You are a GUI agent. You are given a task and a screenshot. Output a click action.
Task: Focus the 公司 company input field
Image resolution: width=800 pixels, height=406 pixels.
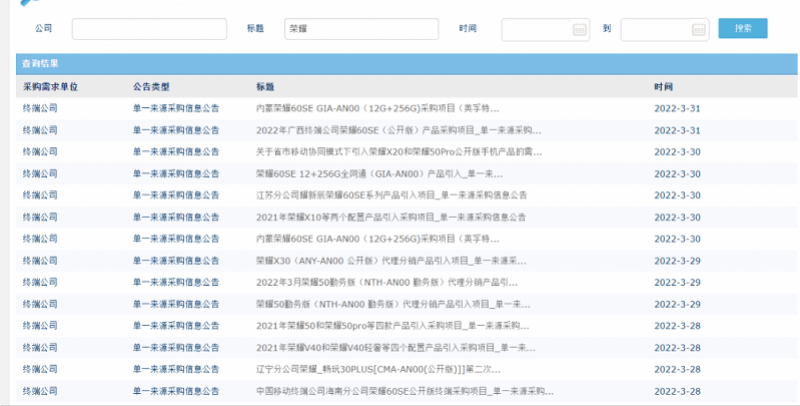coord(149,30)
